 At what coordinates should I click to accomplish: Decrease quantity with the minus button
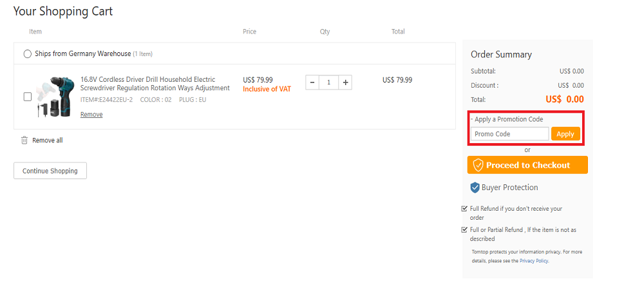(312, 82)
